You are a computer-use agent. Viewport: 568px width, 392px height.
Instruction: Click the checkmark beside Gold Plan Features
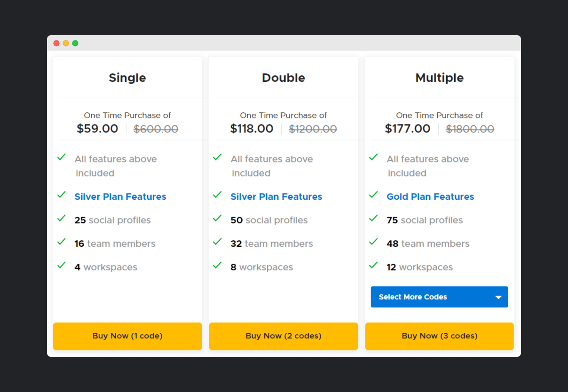(373, 195)
